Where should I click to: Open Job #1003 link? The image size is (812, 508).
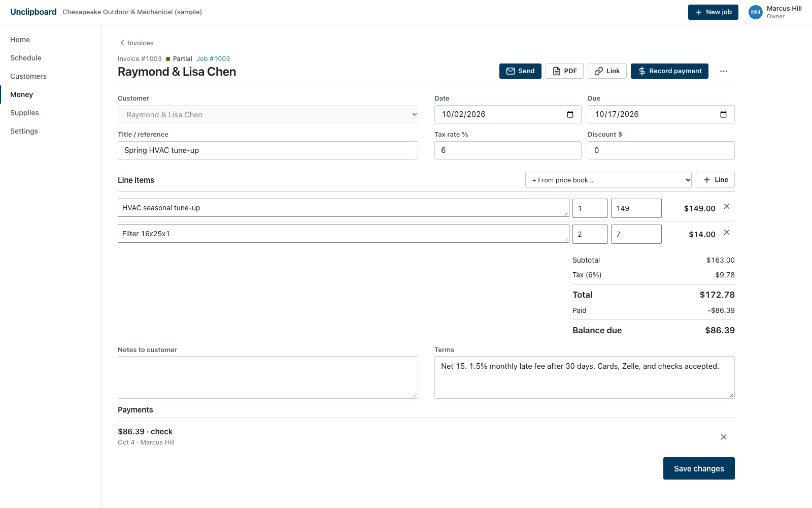[213, 59]
